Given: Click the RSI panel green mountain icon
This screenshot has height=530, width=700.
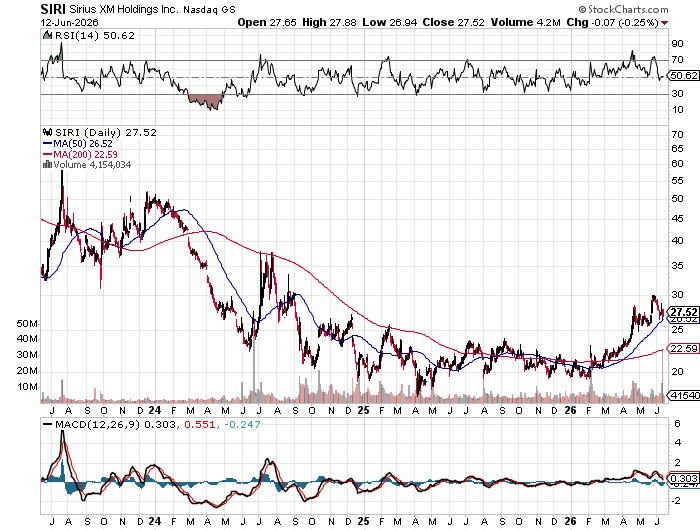Looking at the screenshot, I should [x=47, y=35].
